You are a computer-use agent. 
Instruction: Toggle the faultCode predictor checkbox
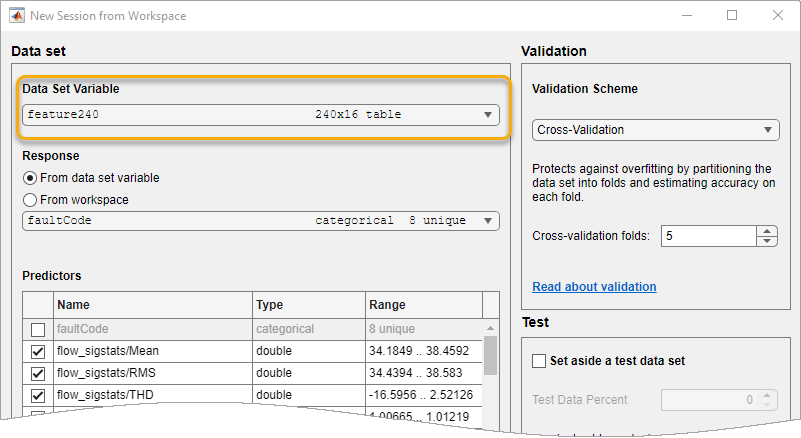pos(38,329)
